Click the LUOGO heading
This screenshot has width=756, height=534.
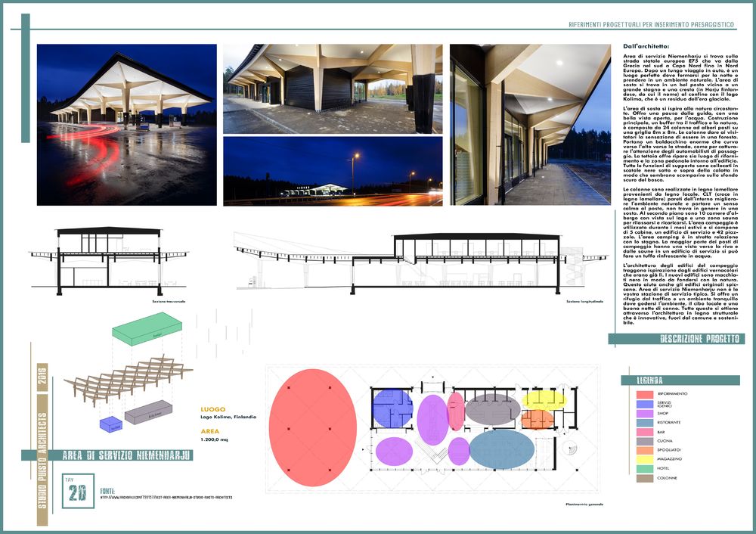[x=212, y=409]
